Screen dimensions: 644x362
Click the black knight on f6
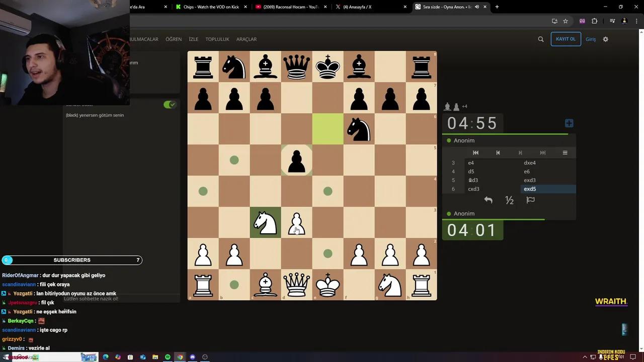pyautogui.click(x=359, y=129)
